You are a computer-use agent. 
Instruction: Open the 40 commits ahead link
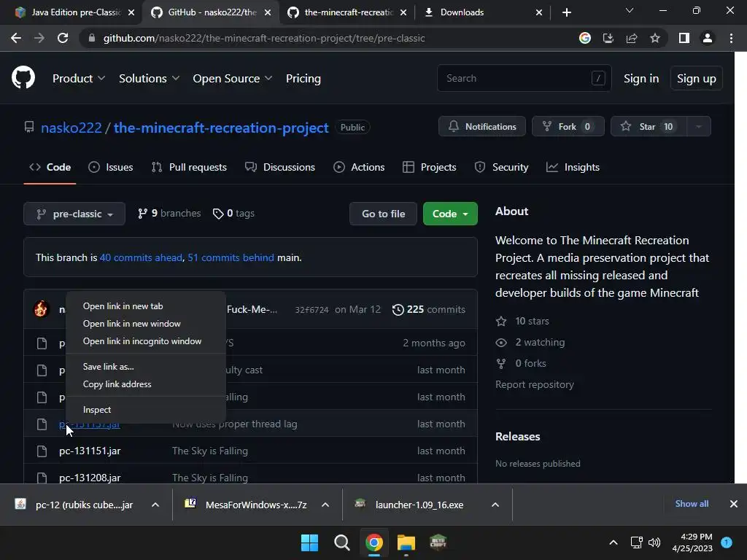(x=141, y=257)
